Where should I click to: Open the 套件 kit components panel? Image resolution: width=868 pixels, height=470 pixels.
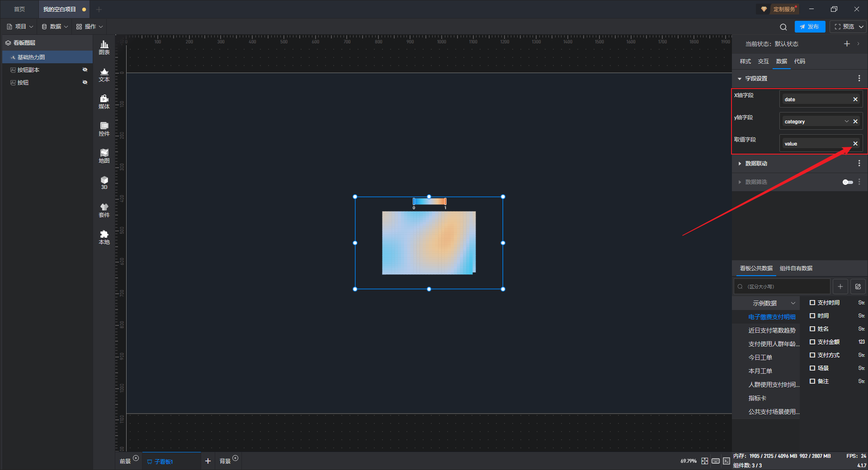pyautogui.click(x=104, y=210)
